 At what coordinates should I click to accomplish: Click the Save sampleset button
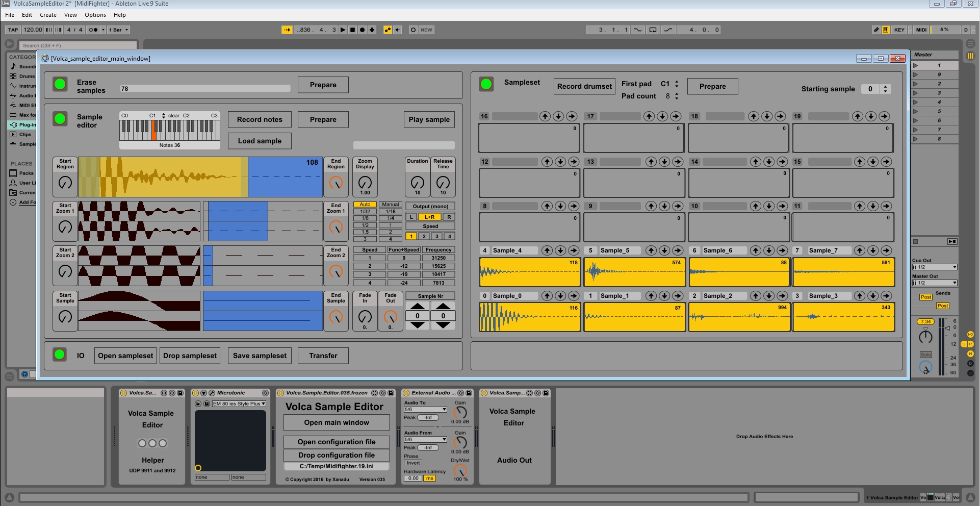tap(260, 356)
